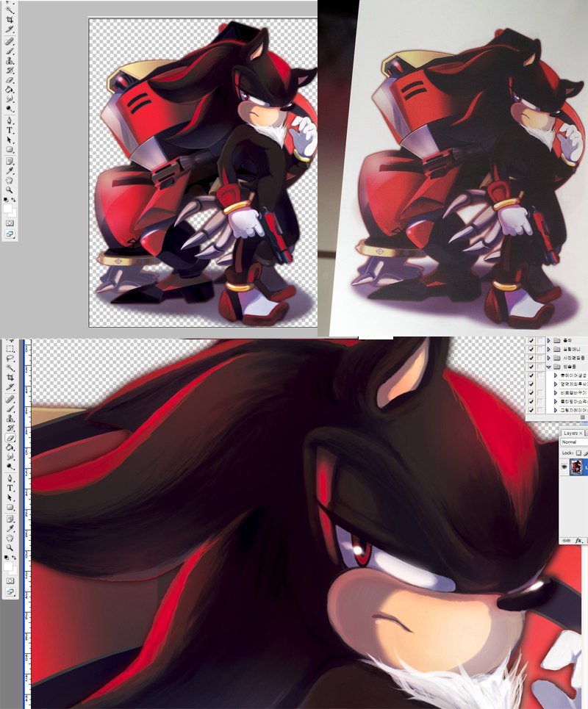Screen dimensions: 588x709
Task: Select the Healing Brush tool in the lower toolbar
Action: coord(10,399)
